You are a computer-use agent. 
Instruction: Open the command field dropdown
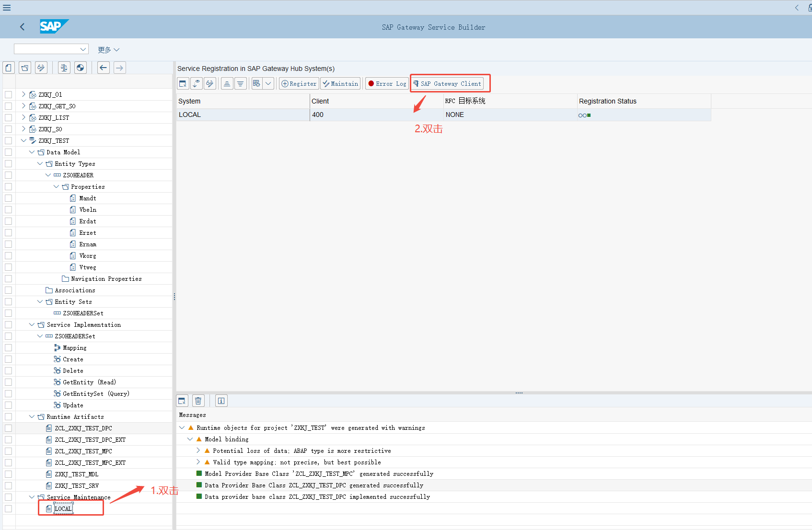[83, 49]
